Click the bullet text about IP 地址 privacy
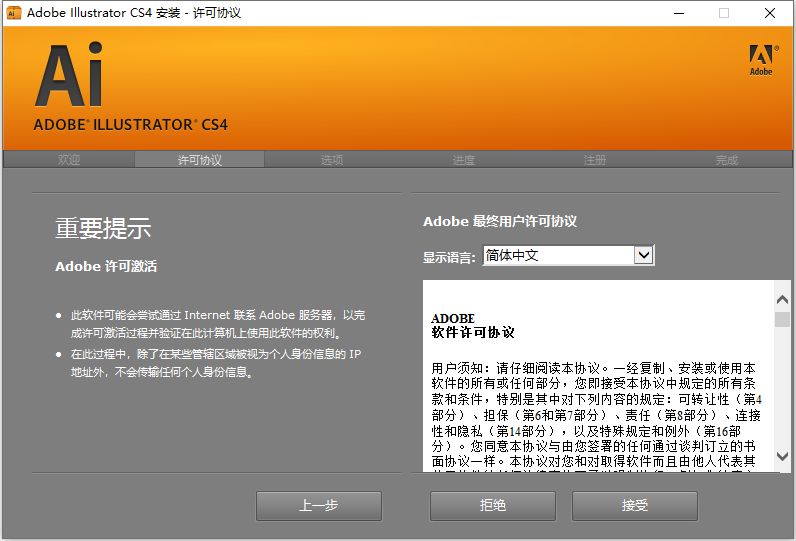The width and height of the screenshot is (796, 541). coord(216,363)
